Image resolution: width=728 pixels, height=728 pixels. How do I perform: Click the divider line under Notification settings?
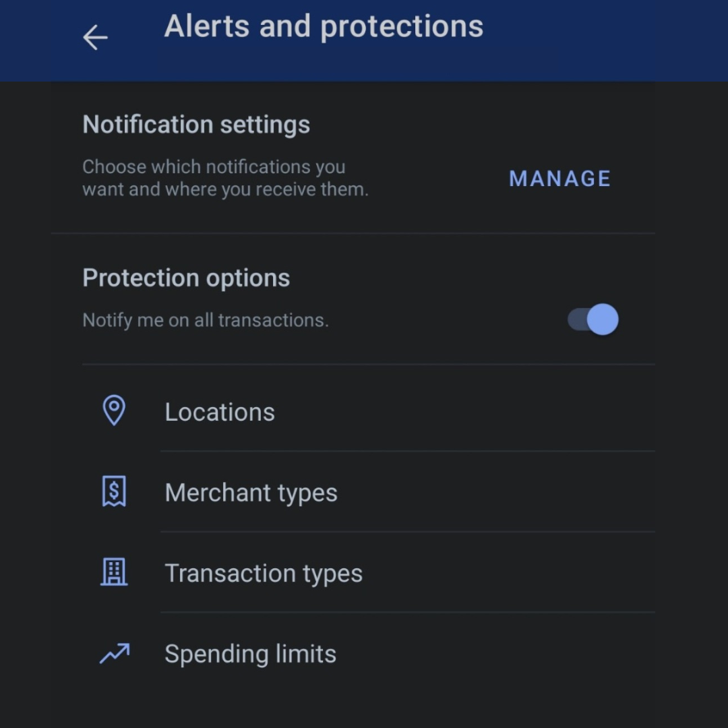tap(353, 233)
